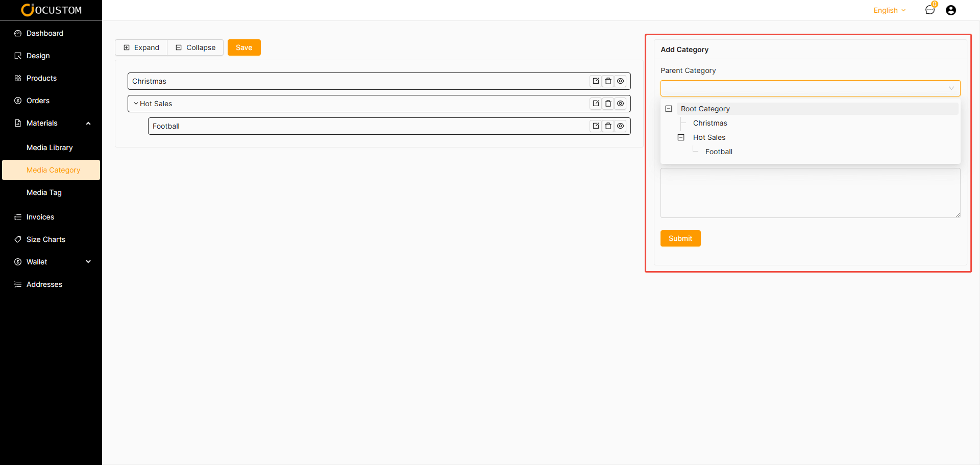Select Football in Parent Category tree

719,152
